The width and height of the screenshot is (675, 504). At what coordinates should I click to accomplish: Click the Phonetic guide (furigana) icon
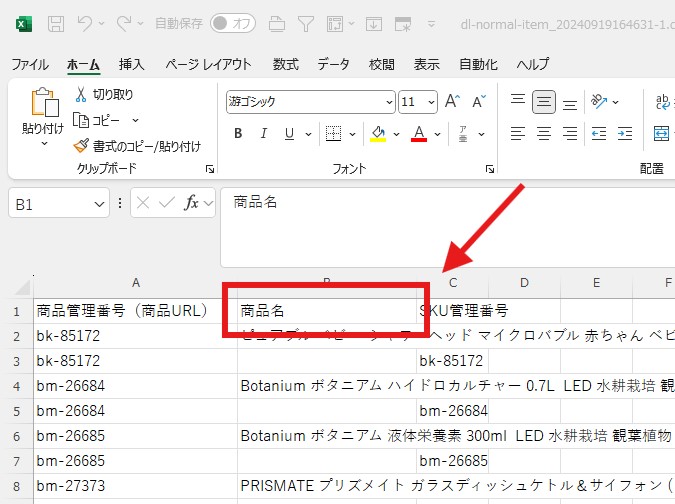tap(463, 134)
